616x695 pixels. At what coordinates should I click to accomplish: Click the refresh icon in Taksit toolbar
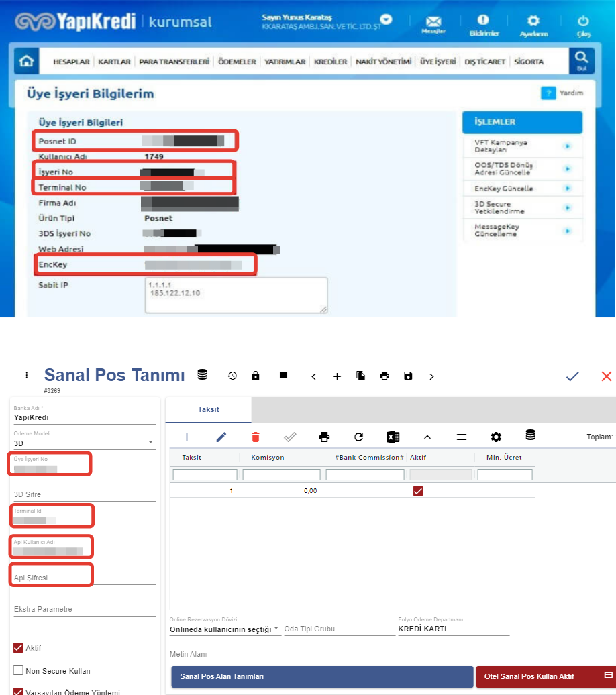click(x=359, y=437)
